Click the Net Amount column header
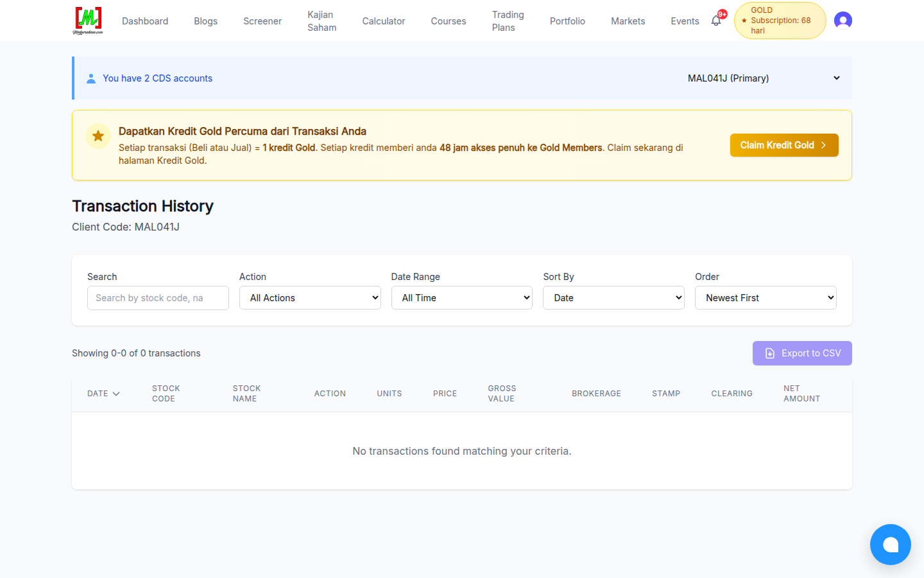This screenshot has height=578, width=924. (x=802, y=394)
